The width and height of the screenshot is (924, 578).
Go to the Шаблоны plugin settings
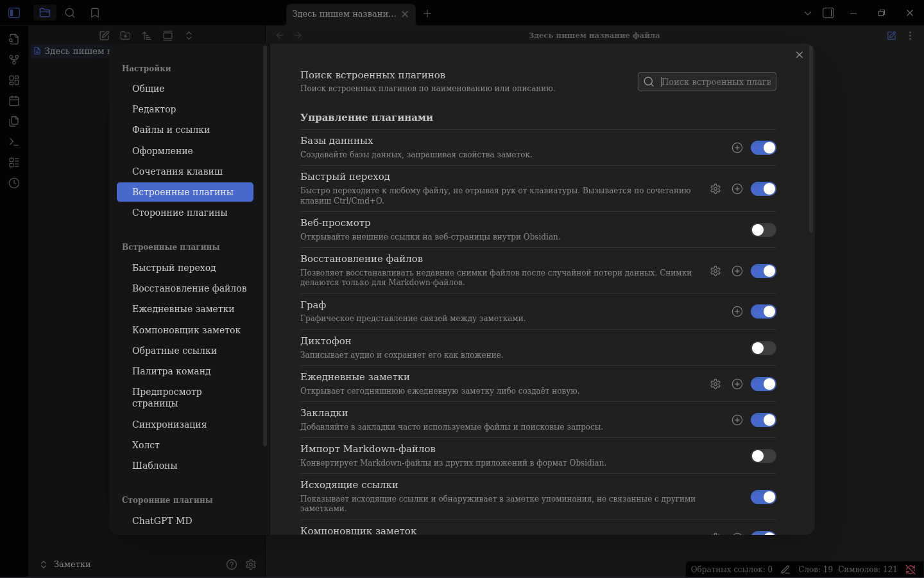tap(155, 466)
